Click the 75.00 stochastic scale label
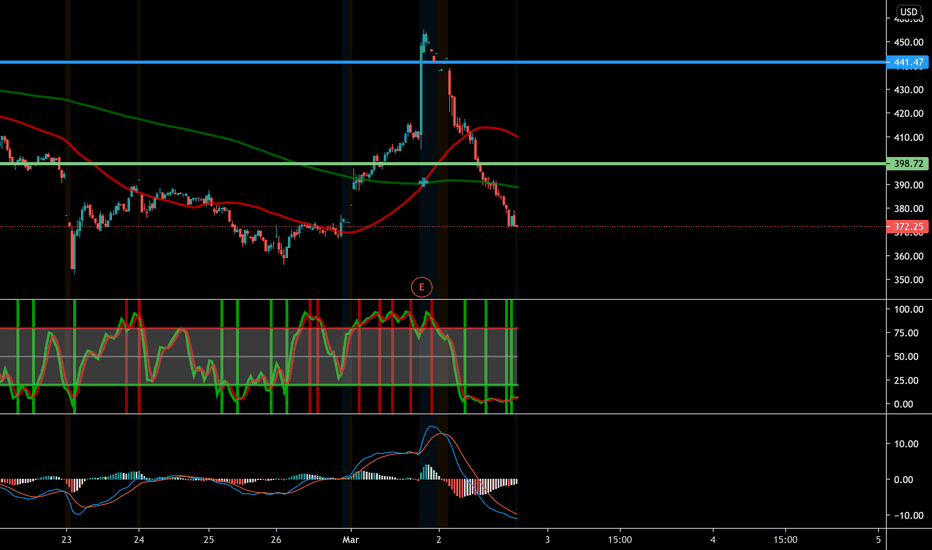This screenshot has width=932, height=550. pos(909,333)
